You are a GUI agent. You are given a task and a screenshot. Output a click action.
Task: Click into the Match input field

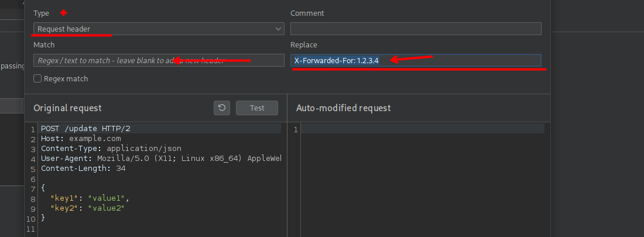pos(158,60)
